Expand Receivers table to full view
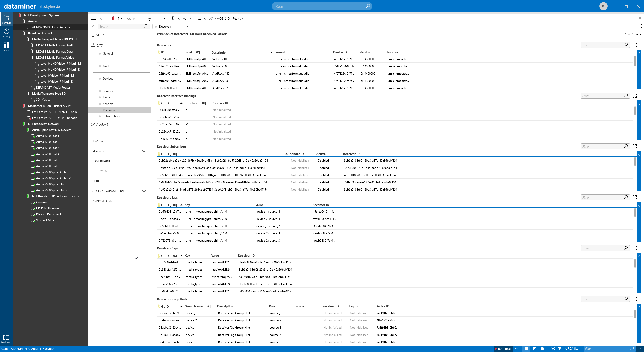Screen dimensions: 644x352 coord(635,45)
